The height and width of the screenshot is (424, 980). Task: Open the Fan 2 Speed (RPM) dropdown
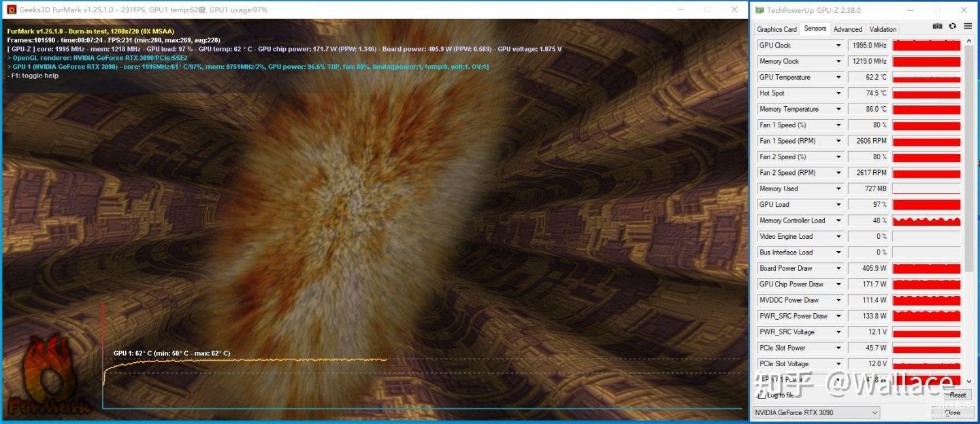838,173
